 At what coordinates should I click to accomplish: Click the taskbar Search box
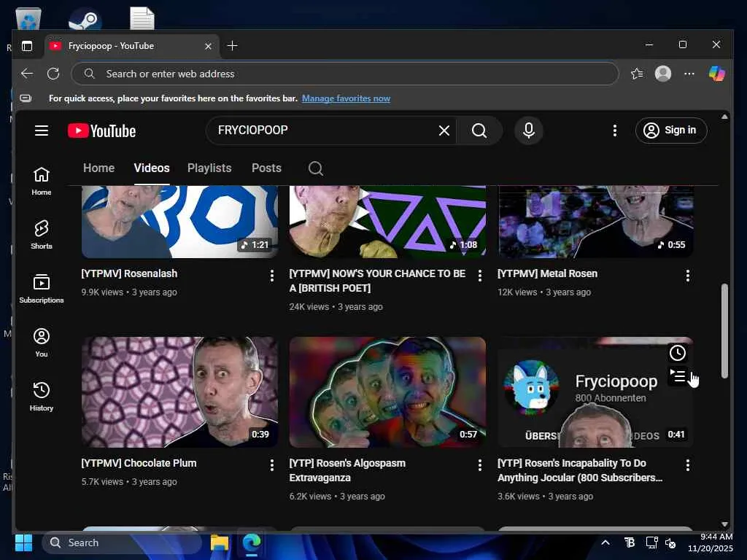coord(122,542)
